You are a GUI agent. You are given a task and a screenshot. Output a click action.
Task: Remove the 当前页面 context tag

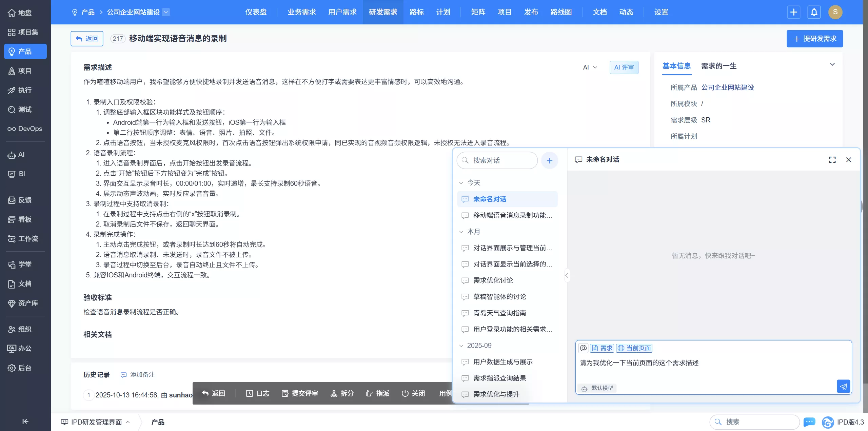click(634, 348)
